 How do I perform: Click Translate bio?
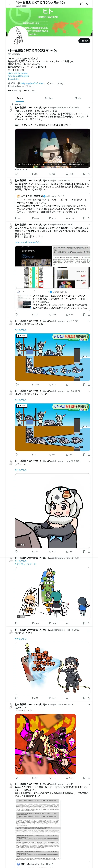tap(14, 79)
